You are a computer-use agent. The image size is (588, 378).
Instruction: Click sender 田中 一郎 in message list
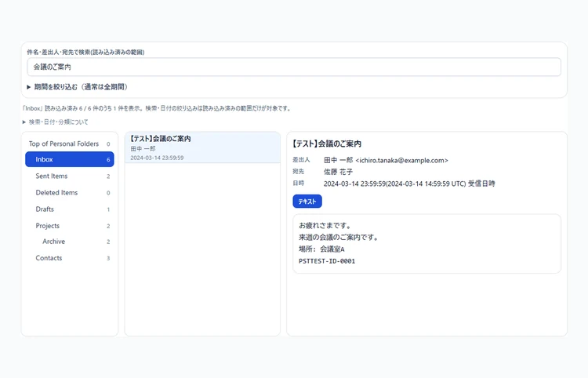[x=143, y=149]
